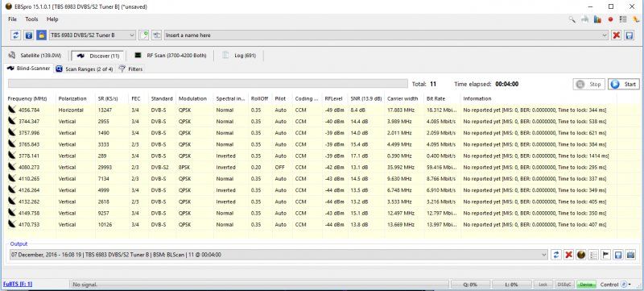Screen dimensions: 644x291
Task: Click the L: 0% level meter
Action: click(x=511, y=285)
